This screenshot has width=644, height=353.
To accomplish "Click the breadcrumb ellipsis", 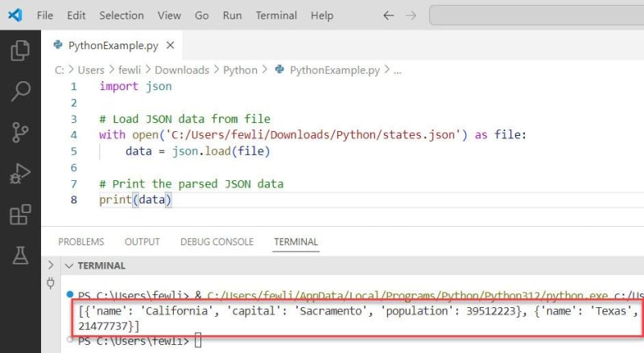I will pos(397,71).
